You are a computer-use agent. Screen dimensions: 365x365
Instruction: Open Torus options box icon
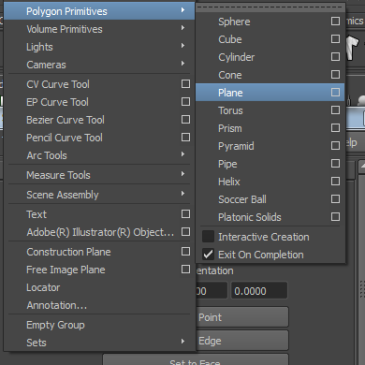[335, 110]
